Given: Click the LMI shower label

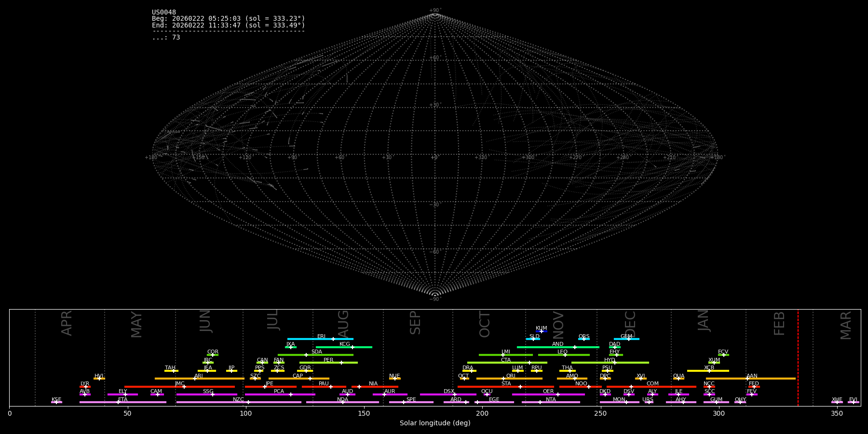Looking at the screenshot, I should point(506,352).
